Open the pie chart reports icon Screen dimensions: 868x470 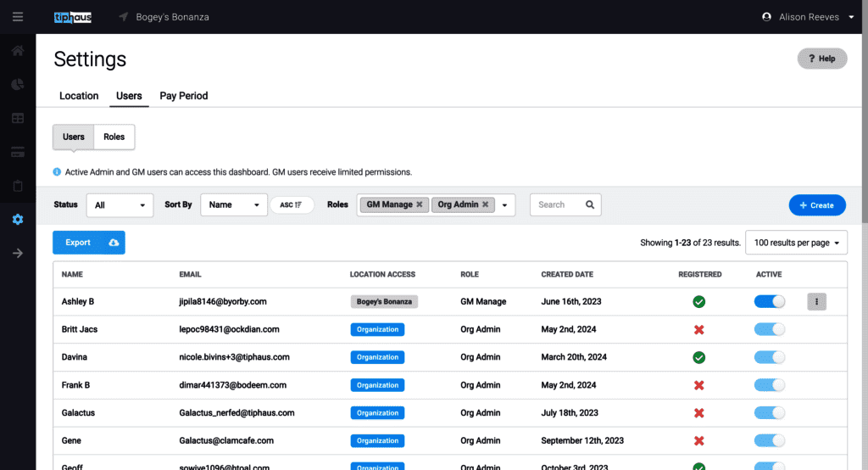(18, 85)
